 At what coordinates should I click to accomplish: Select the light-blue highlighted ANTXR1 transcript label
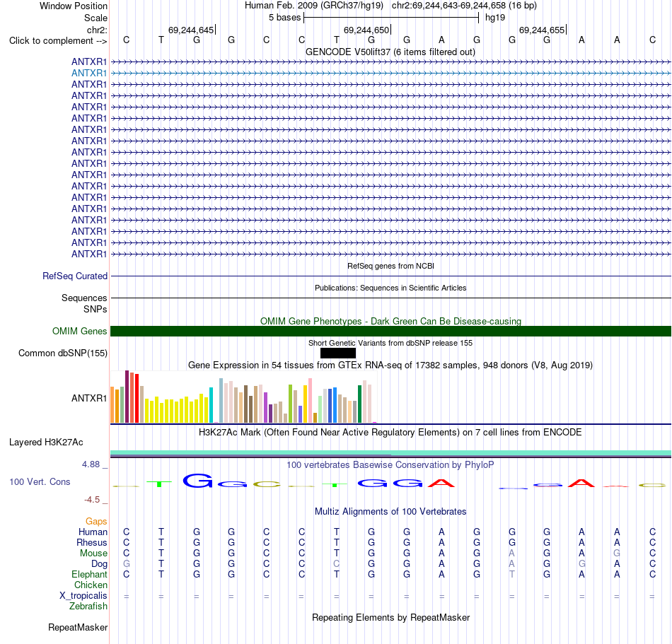pyautogui.click(x=89, y=74)
